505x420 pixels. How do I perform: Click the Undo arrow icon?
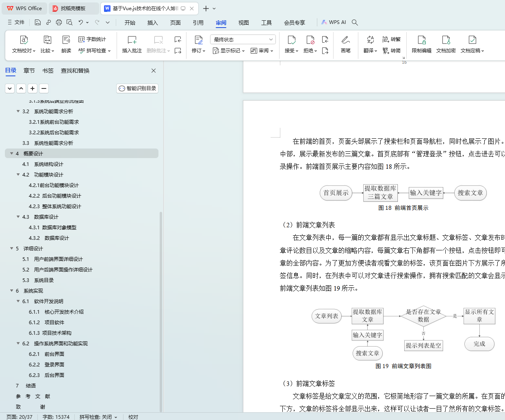[x=81, y=22]
